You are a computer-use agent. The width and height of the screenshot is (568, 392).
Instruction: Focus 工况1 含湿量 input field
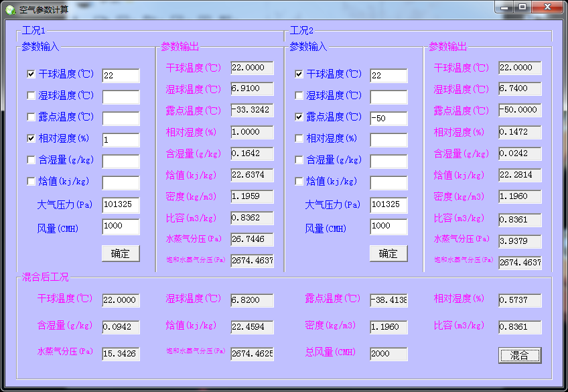click(121, 161)
